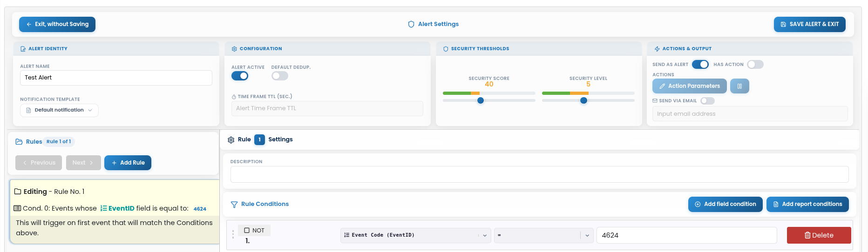Viewport: 868px width, 252px height.
Task: Enable the Has Action switch
Action: (755, 65)
